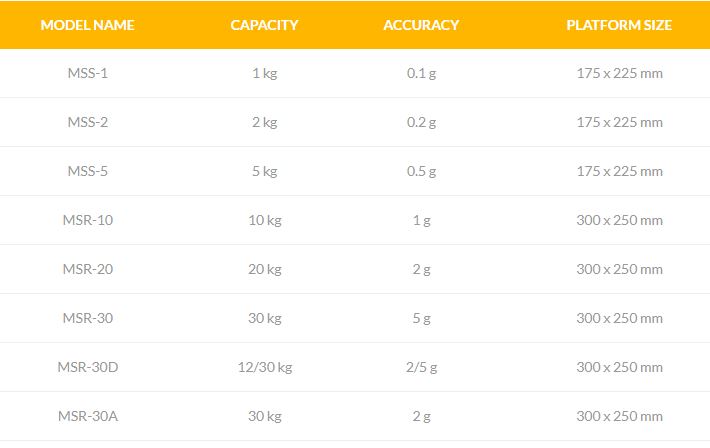Click the ACCURACY column header
This screenshot has height=448, width=710.
click(x=421, y=25)
